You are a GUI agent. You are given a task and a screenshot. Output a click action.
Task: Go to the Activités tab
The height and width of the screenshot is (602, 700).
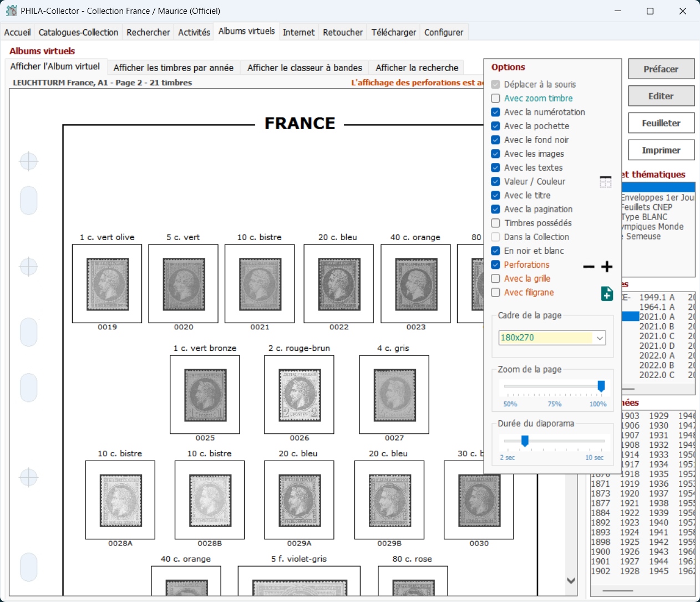[194, 32]
